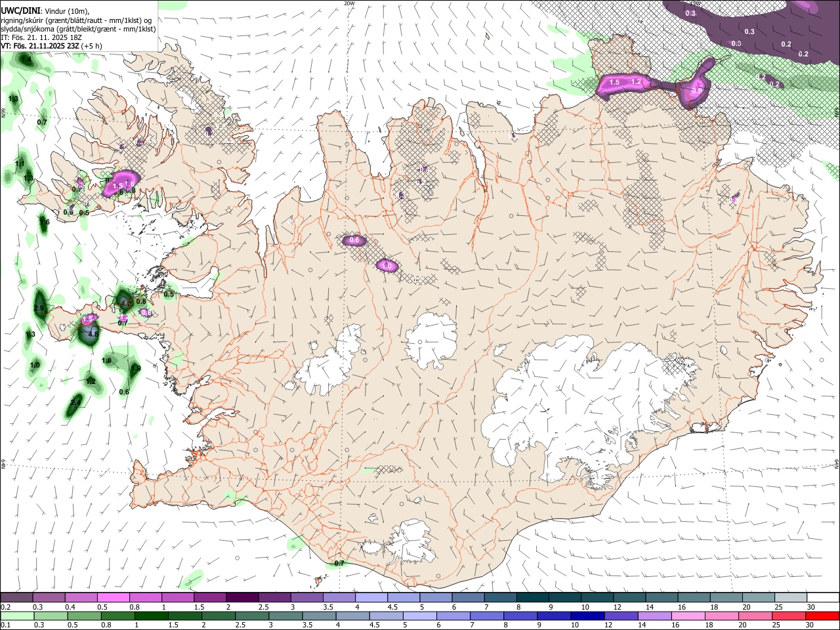
Task: Click the 2.9 precipitation value off west coast
Action: coord(39,308)
